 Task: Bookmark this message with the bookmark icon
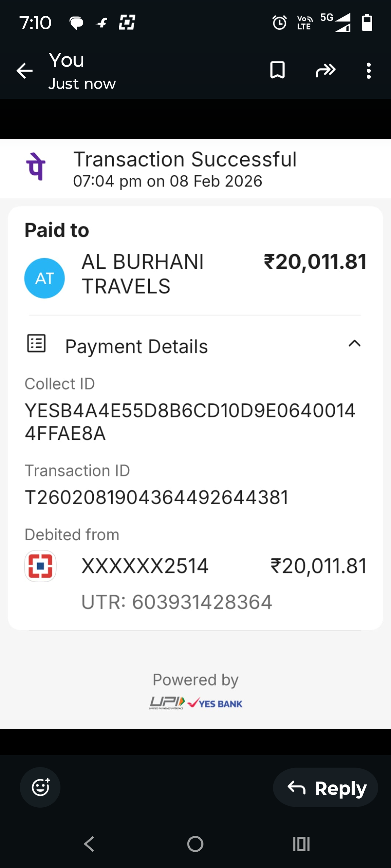tap(277, 70)
